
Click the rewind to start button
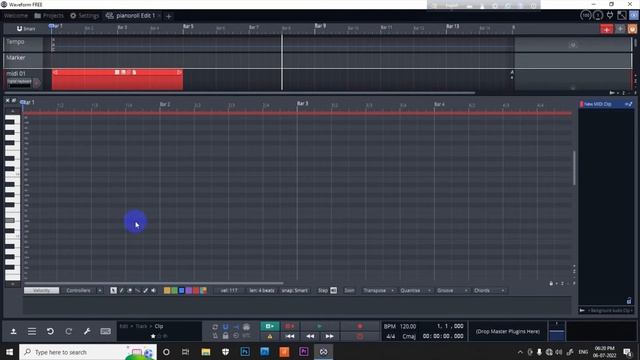[x=290, y=336]
